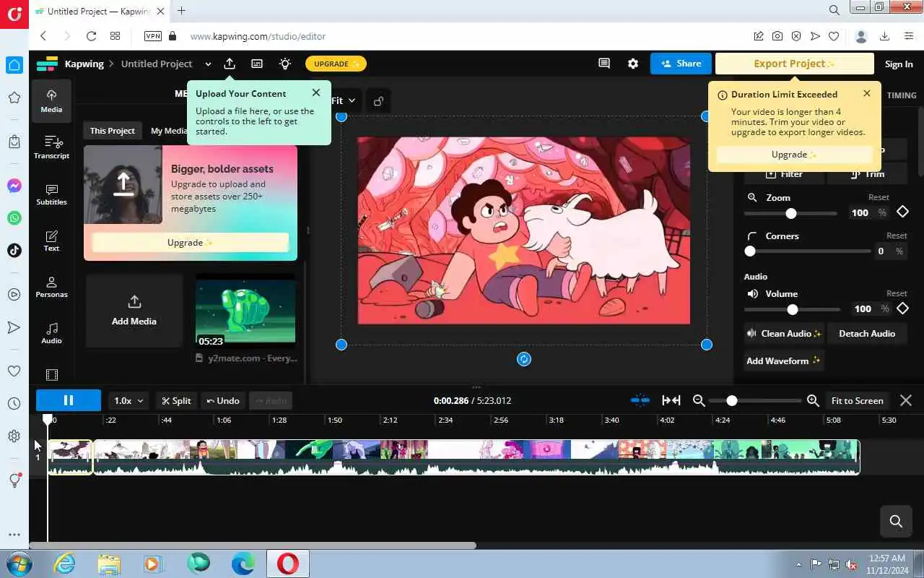
Task: Reset the Corners value
Action: (x=897, y=236)
